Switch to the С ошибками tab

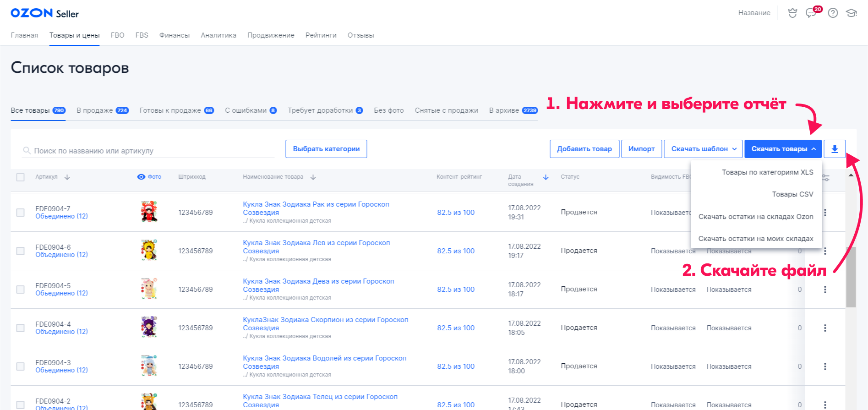point(250,110)
